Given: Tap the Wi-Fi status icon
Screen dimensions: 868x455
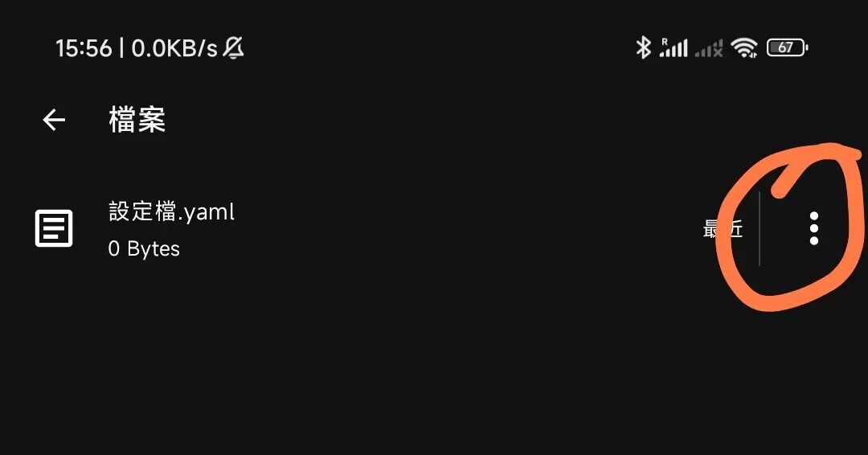Looking at the screenshot, I should (x=744, y=47).
